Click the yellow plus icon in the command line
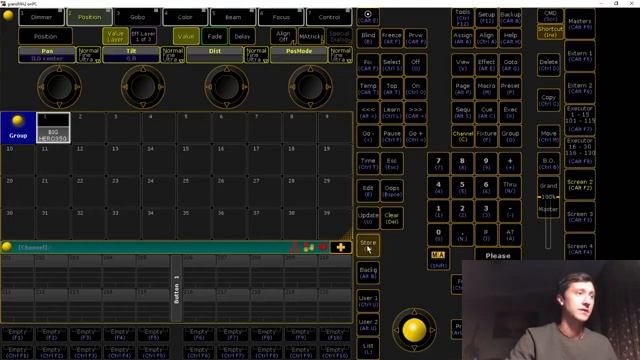Viewport: 640px width, 360px height. (341, 247)
